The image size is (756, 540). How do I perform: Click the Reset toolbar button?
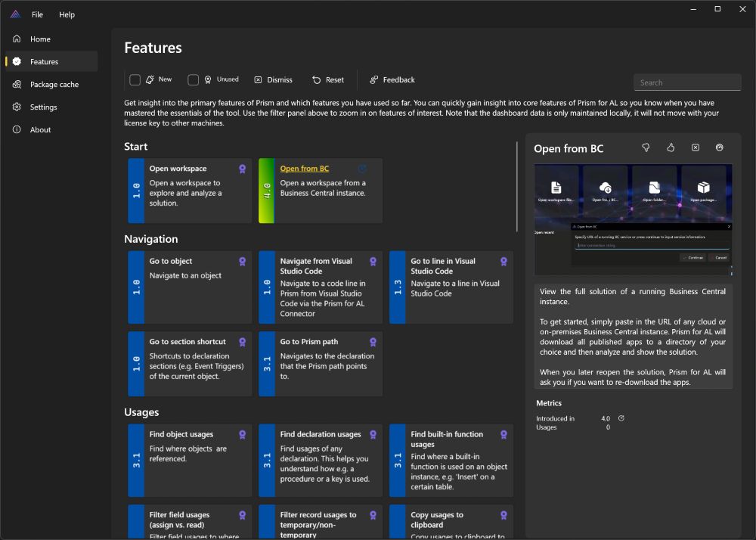pos(328,79)
